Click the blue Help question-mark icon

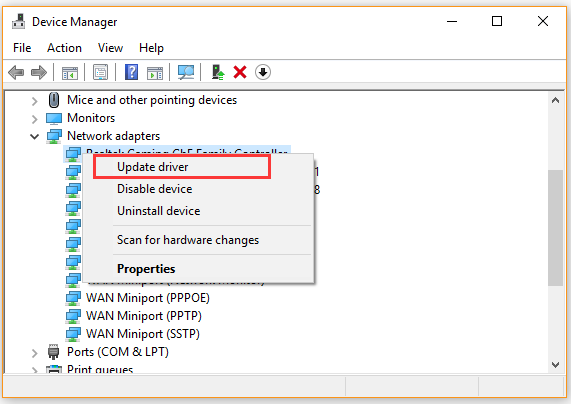(131, 72)
